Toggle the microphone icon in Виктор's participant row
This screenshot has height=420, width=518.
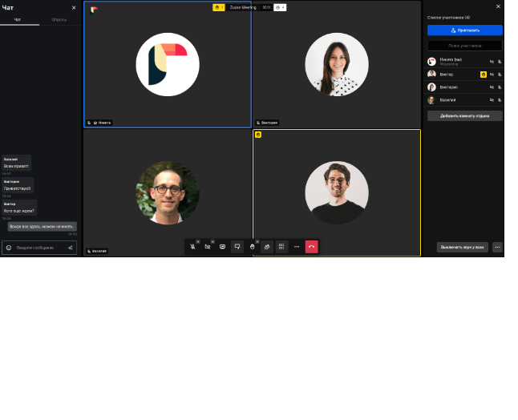tap(500, 75)
